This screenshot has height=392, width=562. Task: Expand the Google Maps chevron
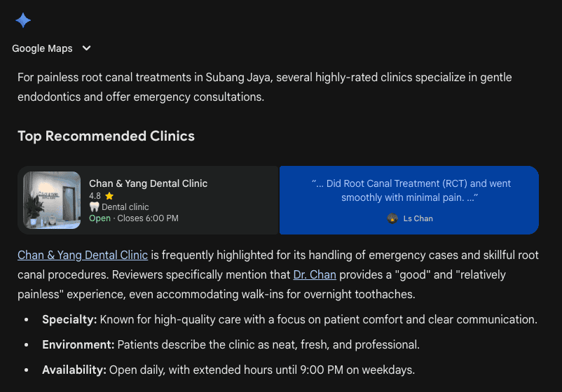click(86, 48)
